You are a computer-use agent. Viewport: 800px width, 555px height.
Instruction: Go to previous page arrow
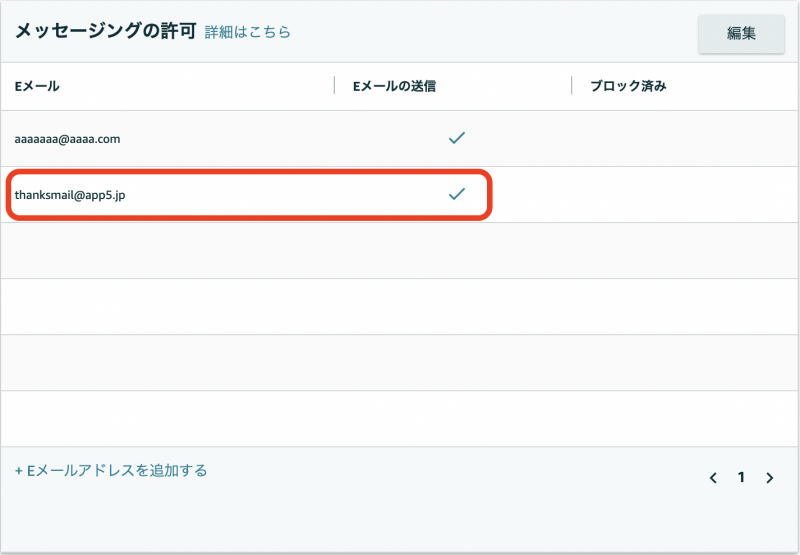click(713, 478)
